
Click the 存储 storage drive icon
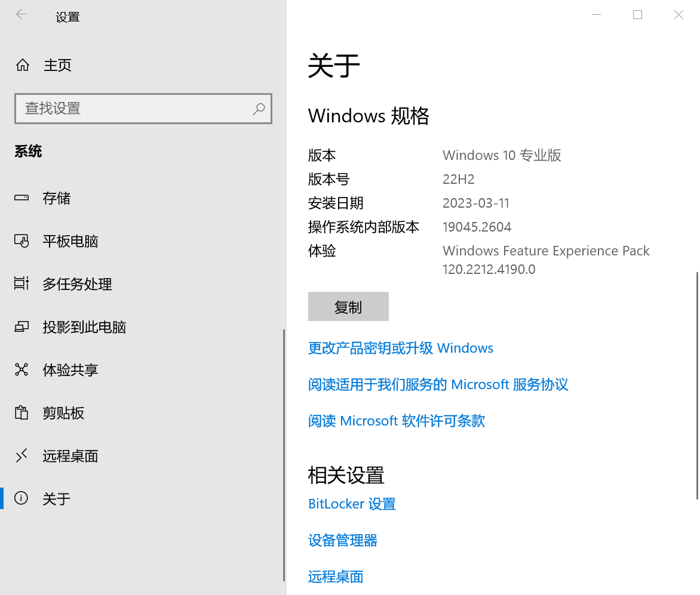point(22,198)
